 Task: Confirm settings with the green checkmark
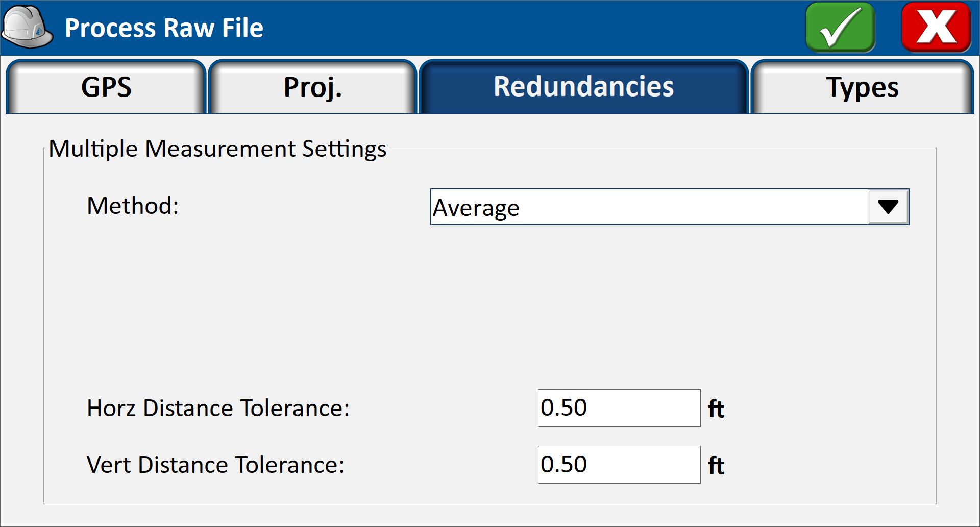coord(840,27)
